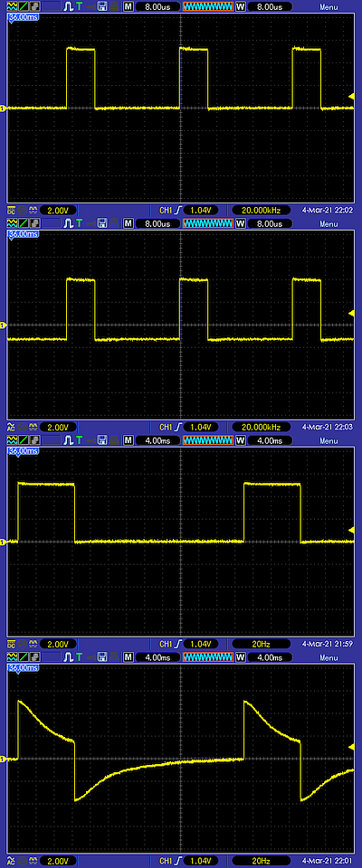Click the green slope icon in the 21:59 capture's toolbar

[23, 440]
